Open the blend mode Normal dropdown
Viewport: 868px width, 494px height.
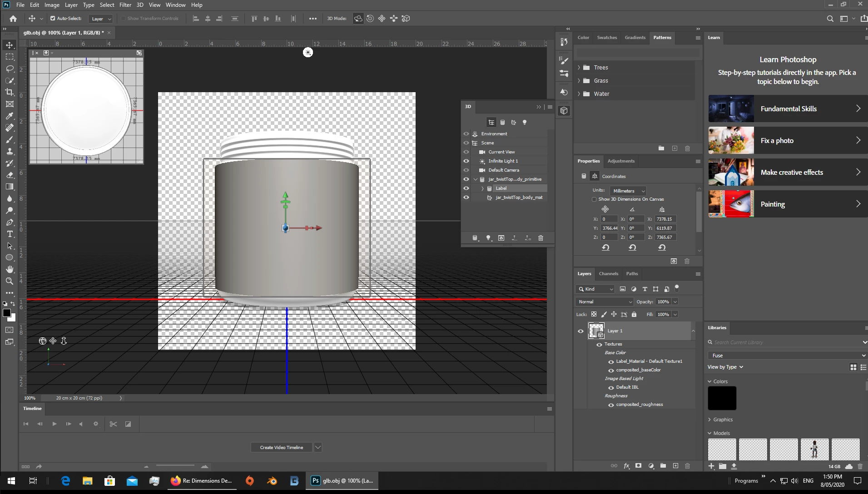(605, 301)
